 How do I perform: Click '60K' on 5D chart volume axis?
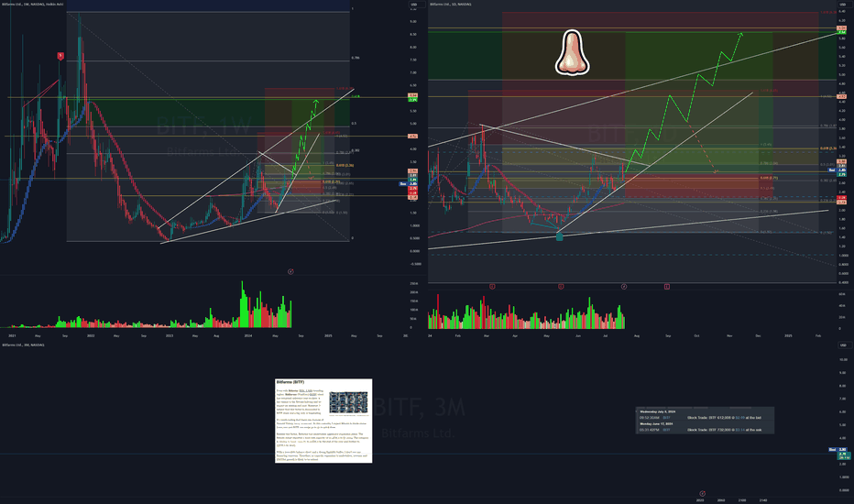click(842, 294)
